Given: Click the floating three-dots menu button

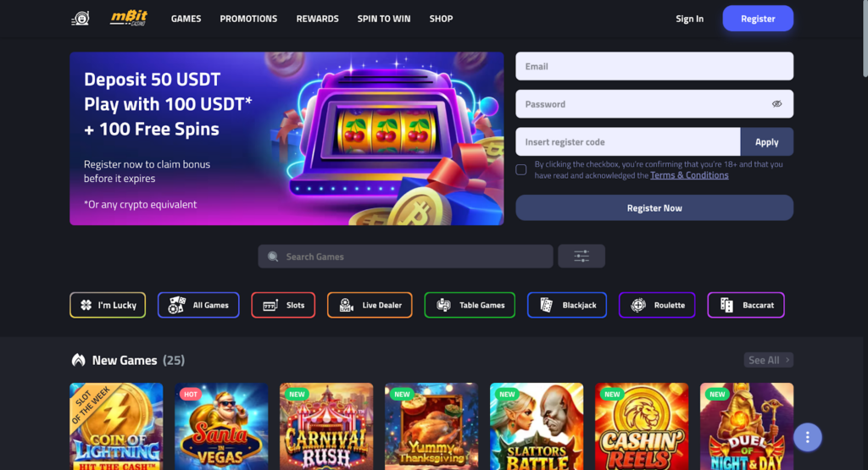Looking at the screenshot, I should pos(807,437).
